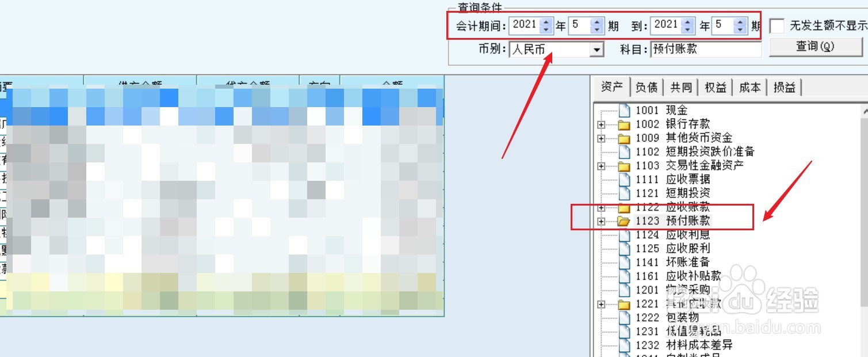This screenshot has width=868, height=357.
Task: Expand the 1103 交易性金融资产 node
Action: click(x=602, y=166)
